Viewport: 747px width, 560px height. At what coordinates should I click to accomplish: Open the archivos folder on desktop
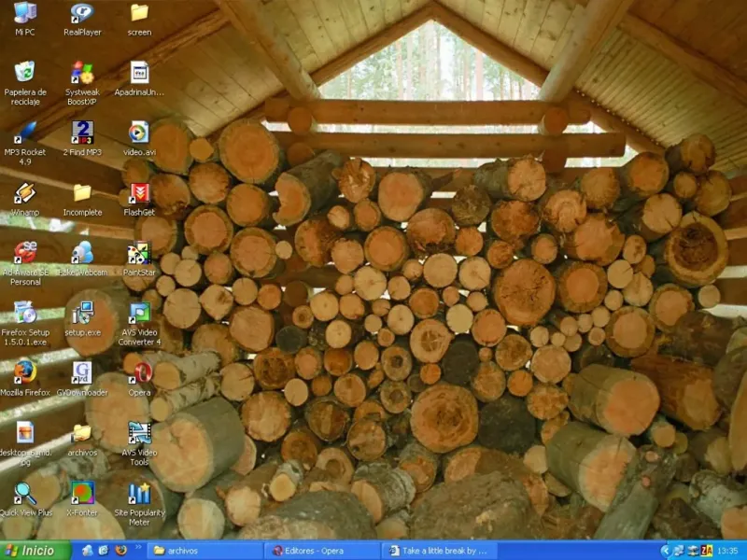[82, 439]
